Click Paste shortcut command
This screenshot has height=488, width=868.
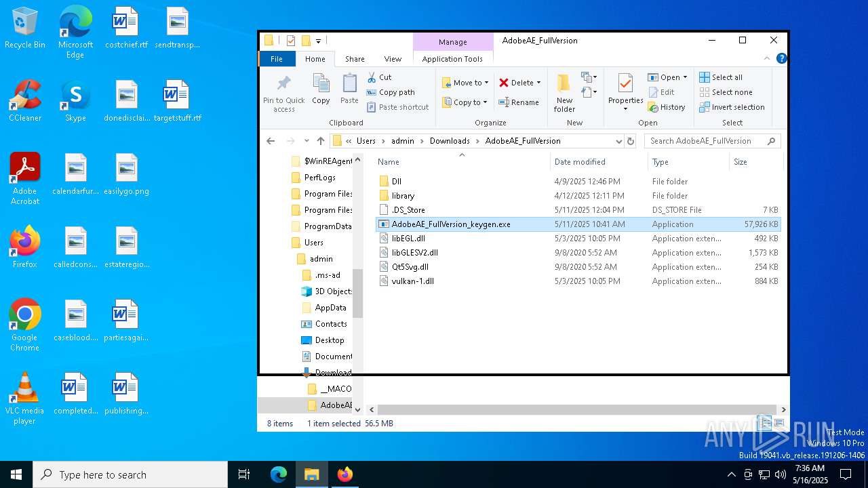398,107
